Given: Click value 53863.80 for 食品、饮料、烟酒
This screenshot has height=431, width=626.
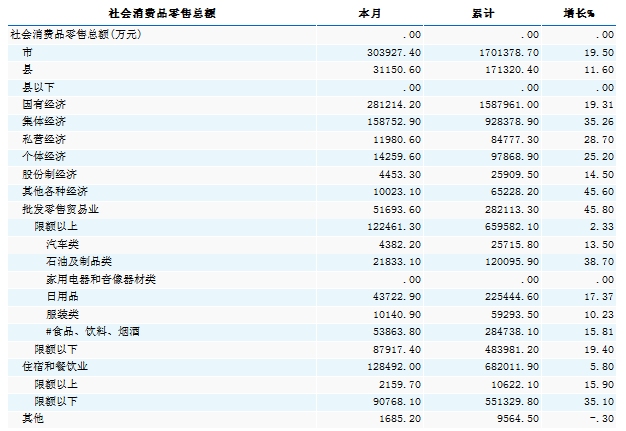Looking at the screenshot, I should [397, 332].
